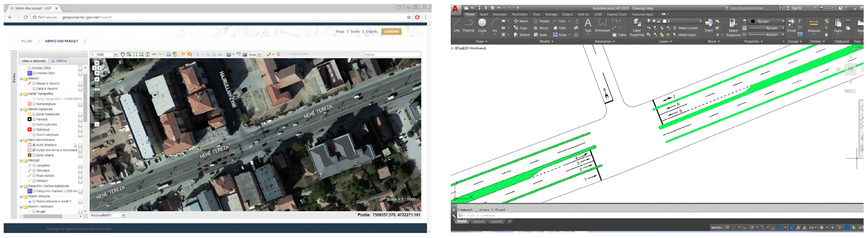Open the Insert ribbon tab
Image resolution: width=868 pixels, height=238 pixels.
[484, 15]
